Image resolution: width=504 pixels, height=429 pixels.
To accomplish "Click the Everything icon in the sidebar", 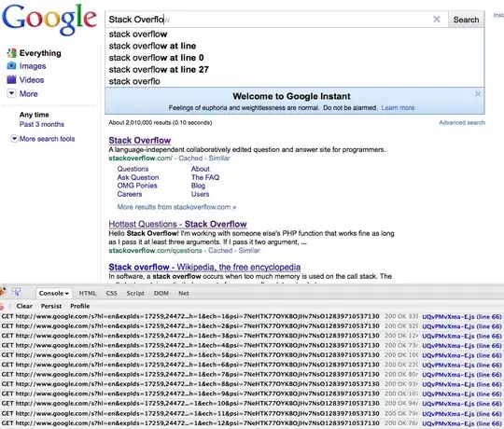I will [x=11, y=53].
